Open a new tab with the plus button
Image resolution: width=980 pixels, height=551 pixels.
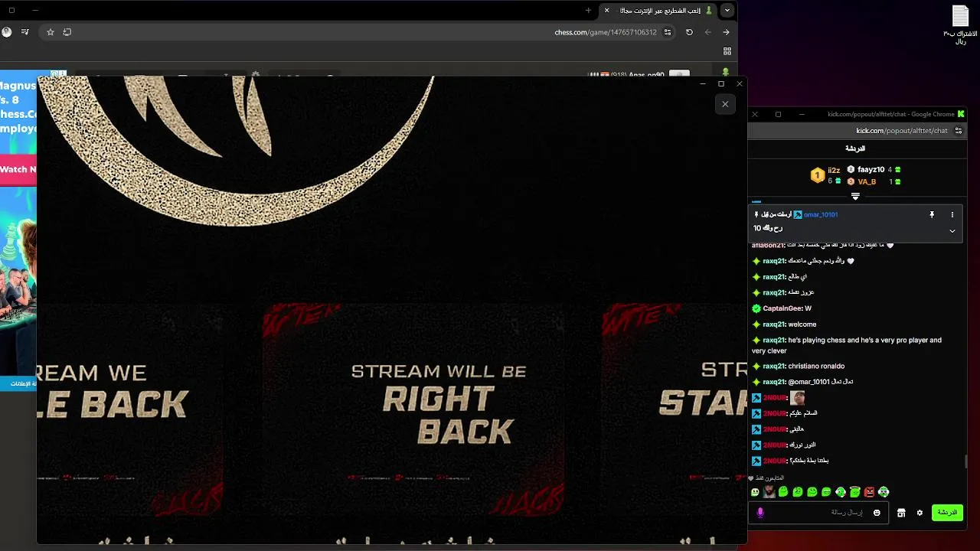[x=588, y=11]
